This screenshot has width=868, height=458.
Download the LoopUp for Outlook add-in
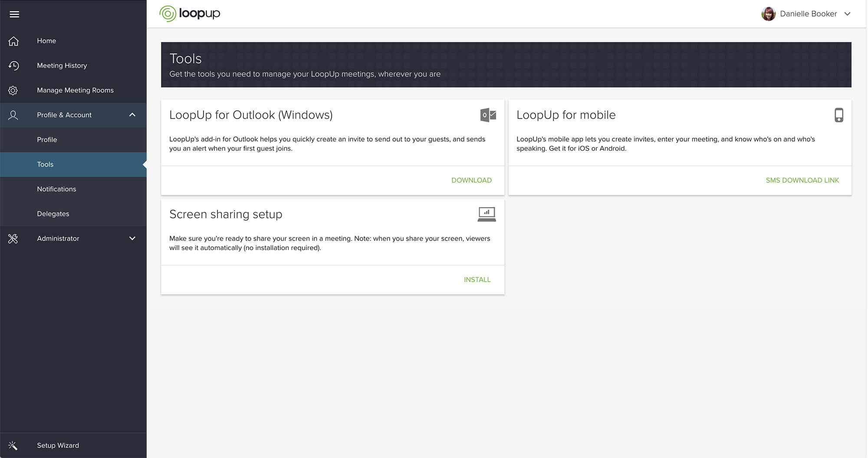tap(471, 180)
